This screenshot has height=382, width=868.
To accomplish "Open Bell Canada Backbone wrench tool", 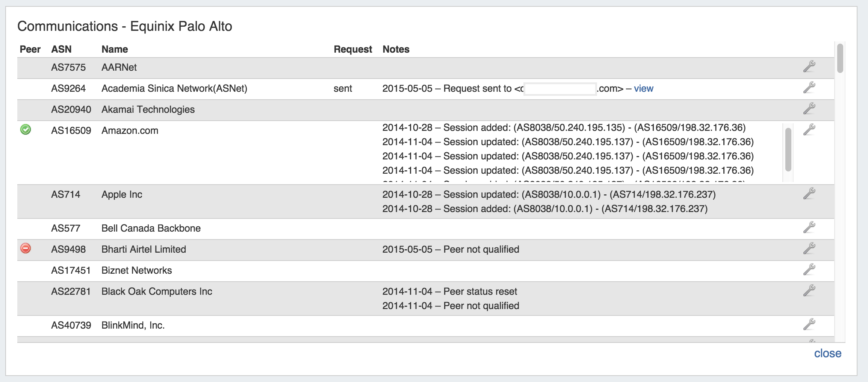I will point(809,227).
